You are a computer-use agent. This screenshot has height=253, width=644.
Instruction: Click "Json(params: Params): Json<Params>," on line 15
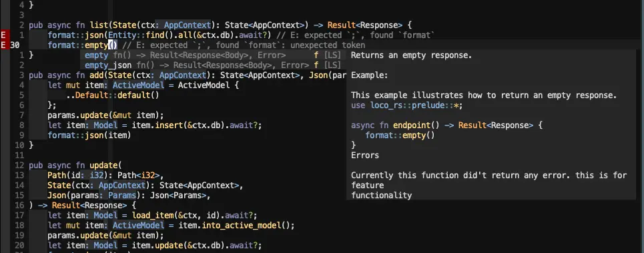coord(129,196)
